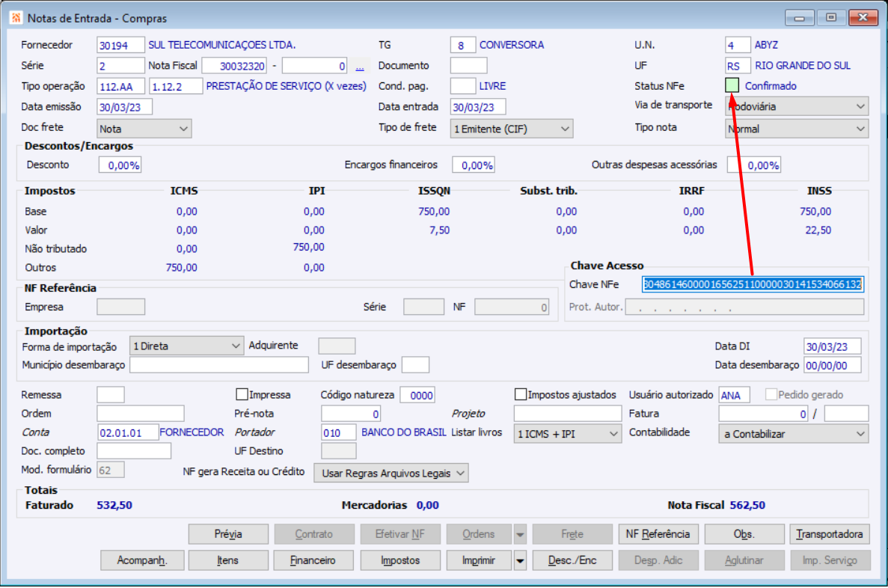Focus the Código natureza field
This screenshot has width=888, height=588.
point(417,395)
